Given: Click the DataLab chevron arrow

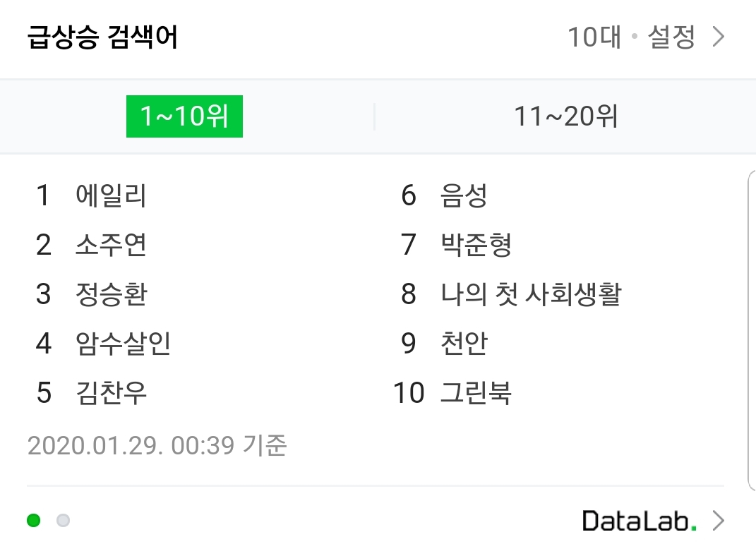Looking at the screenshot, I should (719, 521).
